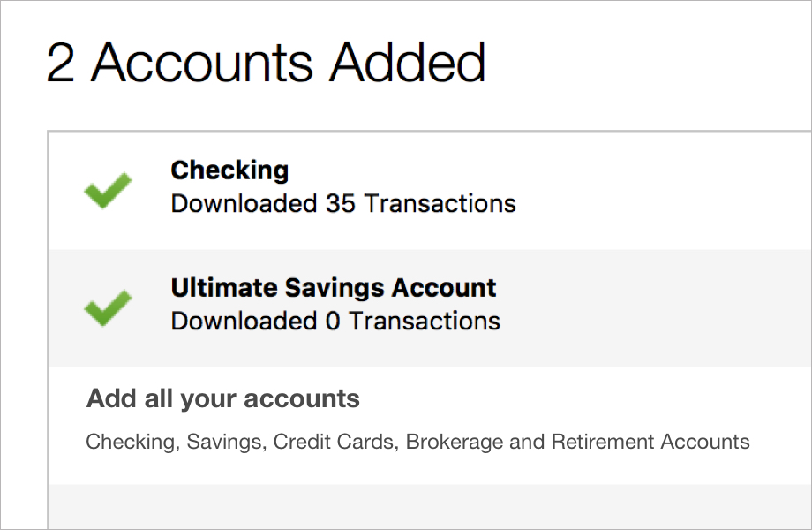
Task: Click the Downloaded 35 Transactions status text
Action: [x=342, y=204]
